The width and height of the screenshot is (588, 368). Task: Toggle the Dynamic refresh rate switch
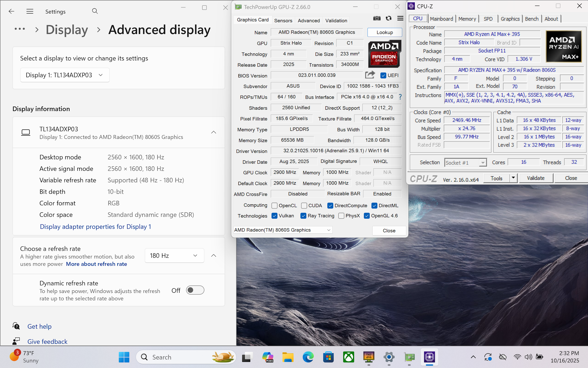pos(195,290)
